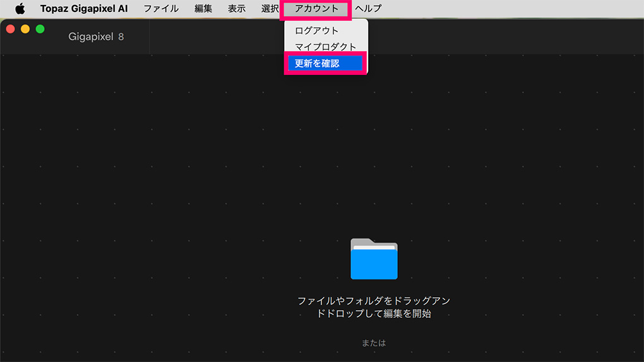Click the Gigapixel 8 title label
Viewport: 644px width, 362px height.
pyautogui.click(x=96, y=37)
